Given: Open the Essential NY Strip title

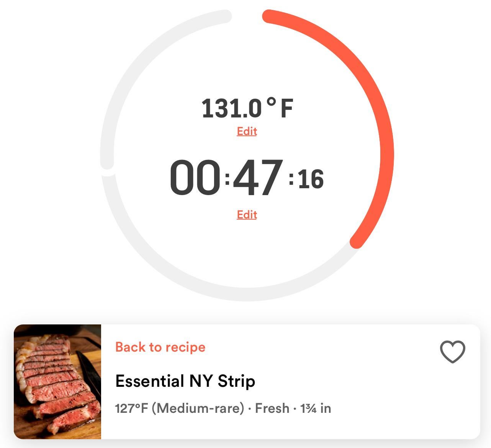Looking at the screenshot, I should pyautogui.click(x=185, y=381).
